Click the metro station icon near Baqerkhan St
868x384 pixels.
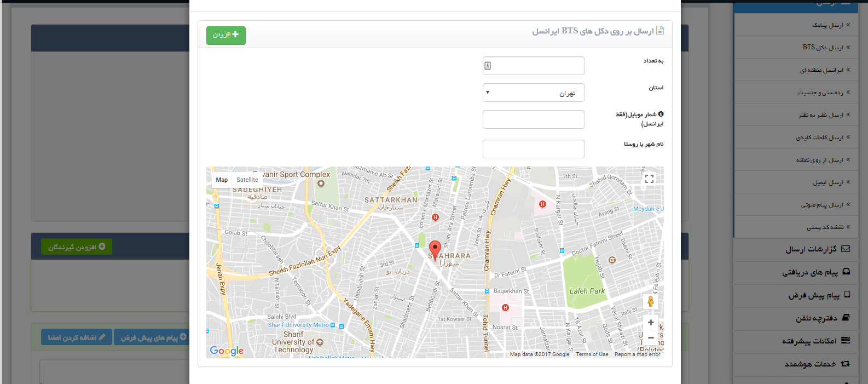point(487,291)
